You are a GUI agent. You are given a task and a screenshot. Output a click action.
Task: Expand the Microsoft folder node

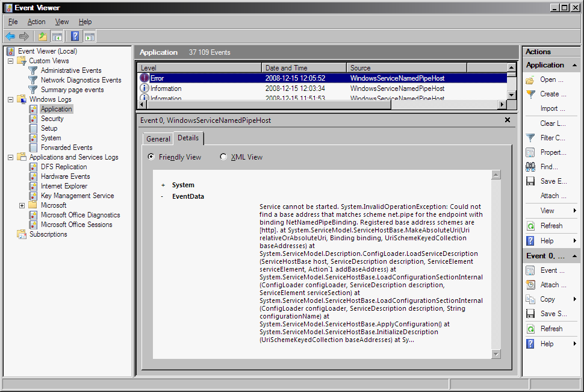22,206
